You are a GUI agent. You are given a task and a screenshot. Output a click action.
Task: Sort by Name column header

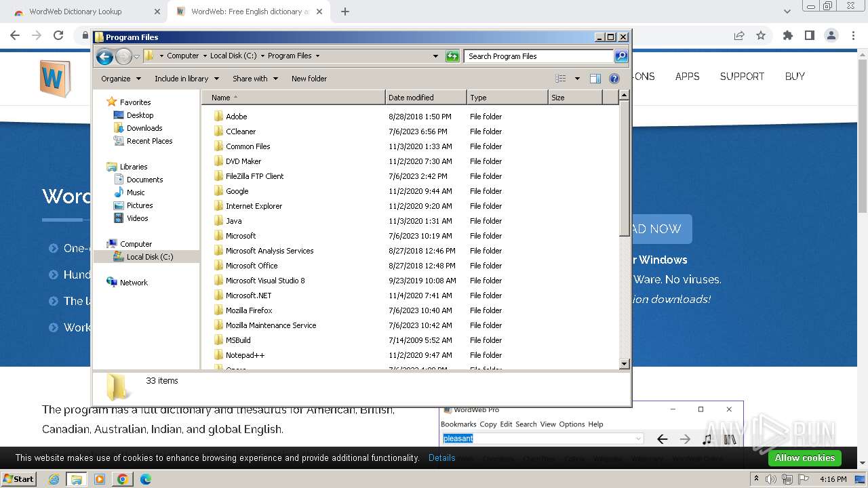tap(293, 98)
